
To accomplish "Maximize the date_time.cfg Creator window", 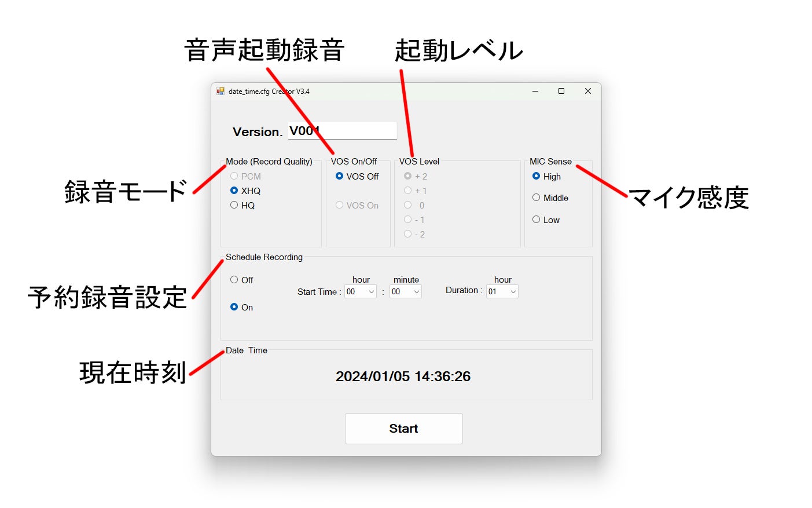I will [561, 91].
